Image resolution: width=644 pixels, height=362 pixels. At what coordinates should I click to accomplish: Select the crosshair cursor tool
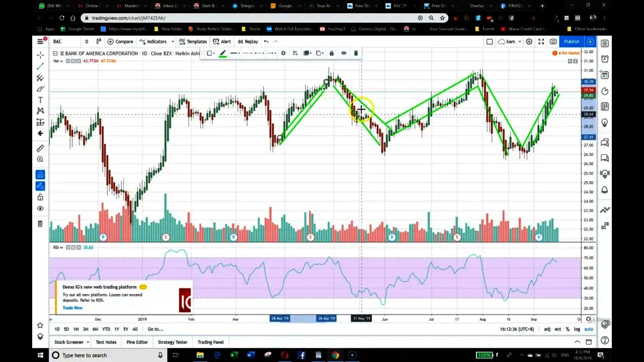click(40, 55)
